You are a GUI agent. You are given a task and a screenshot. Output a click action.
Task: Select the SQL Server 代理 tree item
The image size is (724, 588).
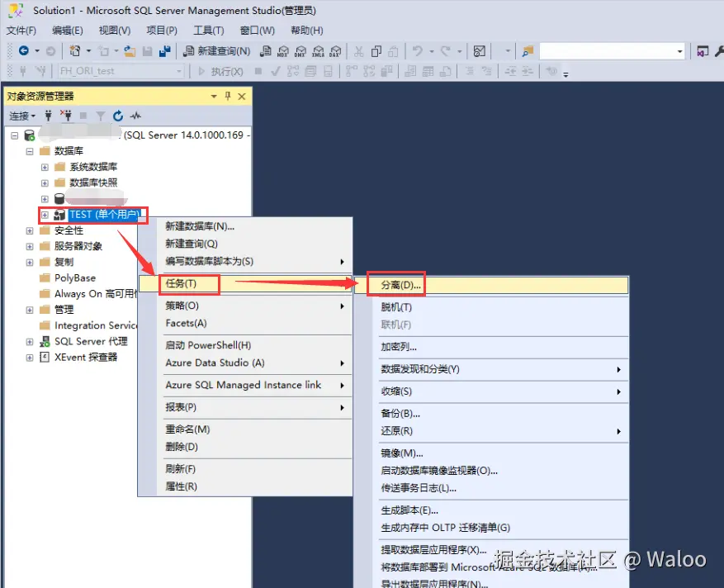(x=91, y=341)
